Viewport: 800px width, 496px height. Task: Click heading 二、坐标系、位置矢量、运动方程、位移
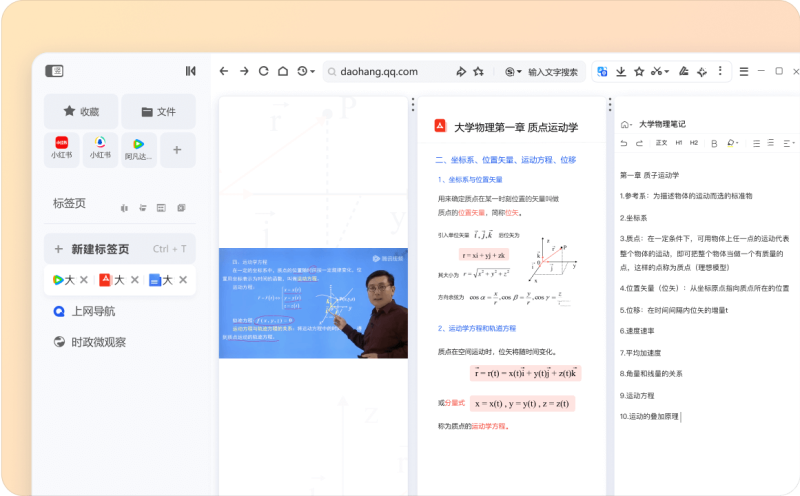pos(506,160)
